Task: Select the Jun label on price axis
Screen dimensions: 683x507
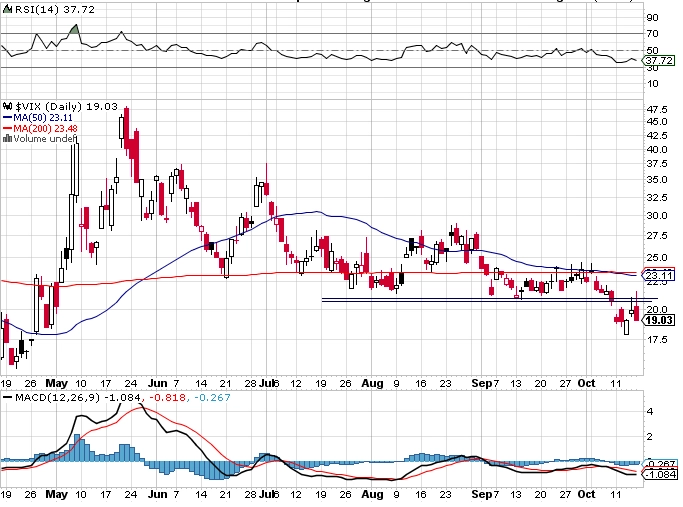Action: coord(157,383)
